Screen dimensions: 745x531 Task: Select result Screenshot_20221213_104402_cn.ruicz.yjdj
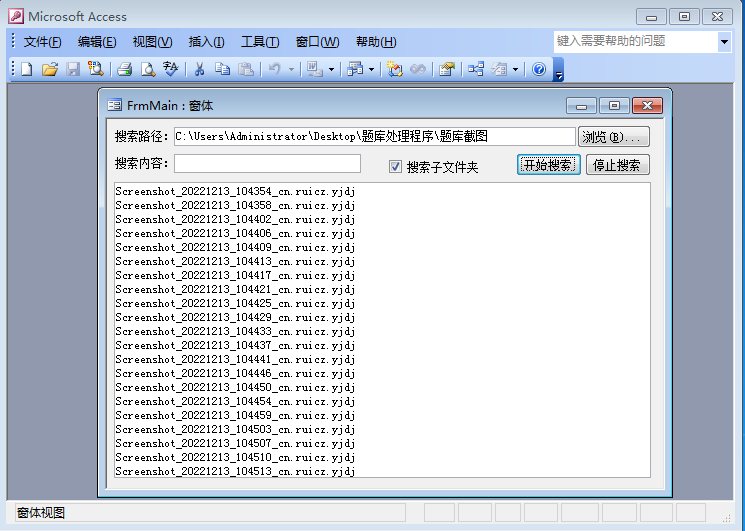point(235,219)
